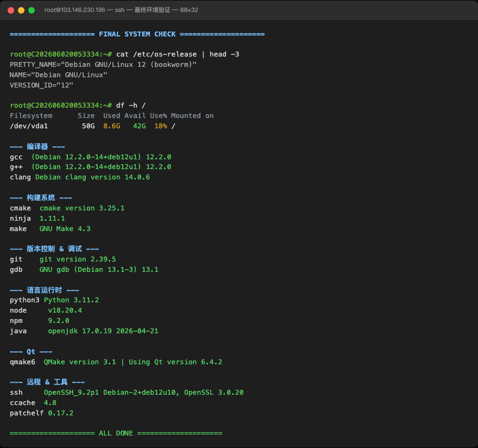478x448 pixels.
Task: Click npm version 9.2.0
Action: pyautogui.click(x=59, y=321)
